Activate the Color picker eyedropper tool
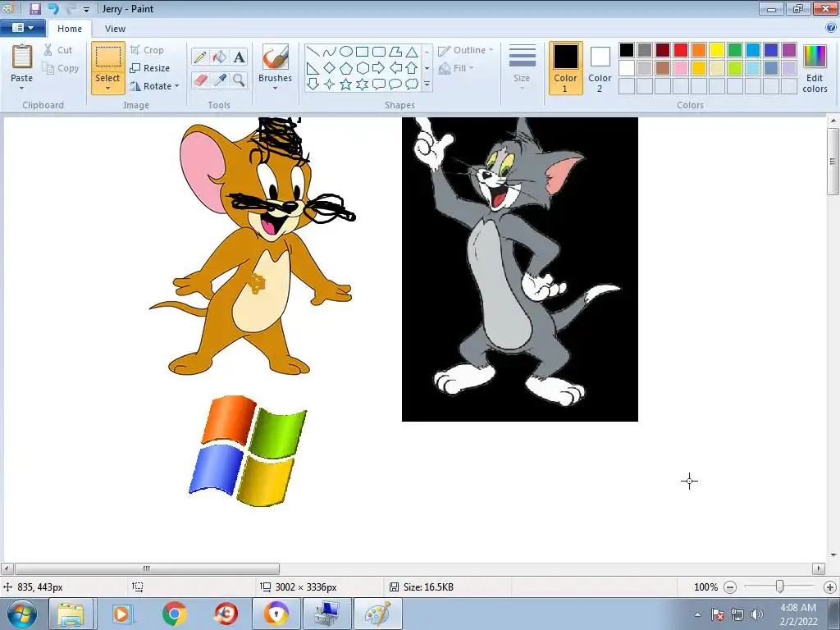This screenshot has width=840, height=630. point(219,80)
